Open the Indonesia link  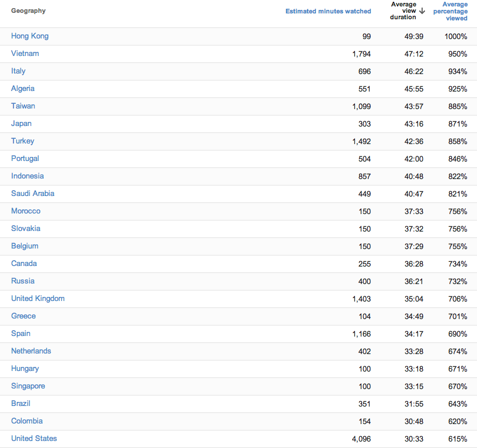coord(27,176)
